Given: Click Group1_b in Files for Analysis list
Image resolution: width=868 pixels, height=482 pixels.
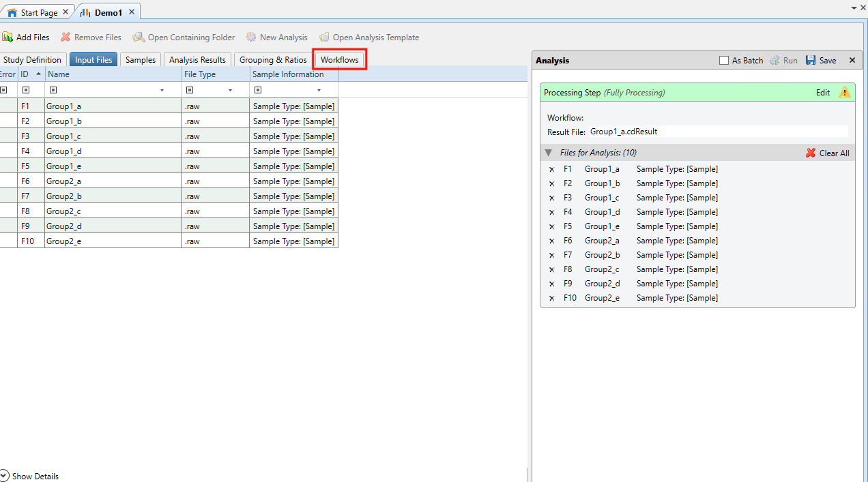Looking at the screenshot, I should click(x=602, y=183).
